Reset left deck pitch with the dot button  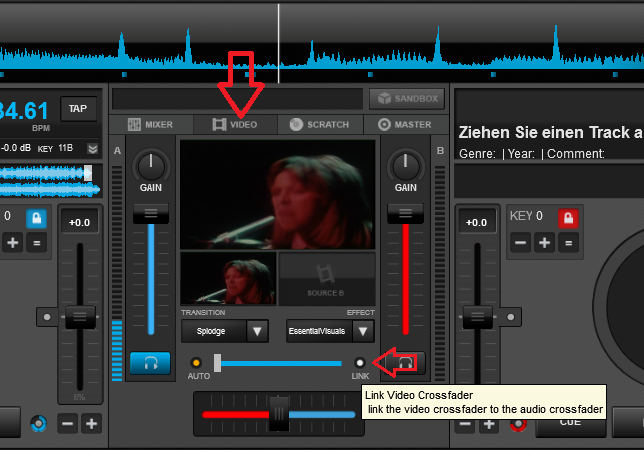tap(47, 317)
